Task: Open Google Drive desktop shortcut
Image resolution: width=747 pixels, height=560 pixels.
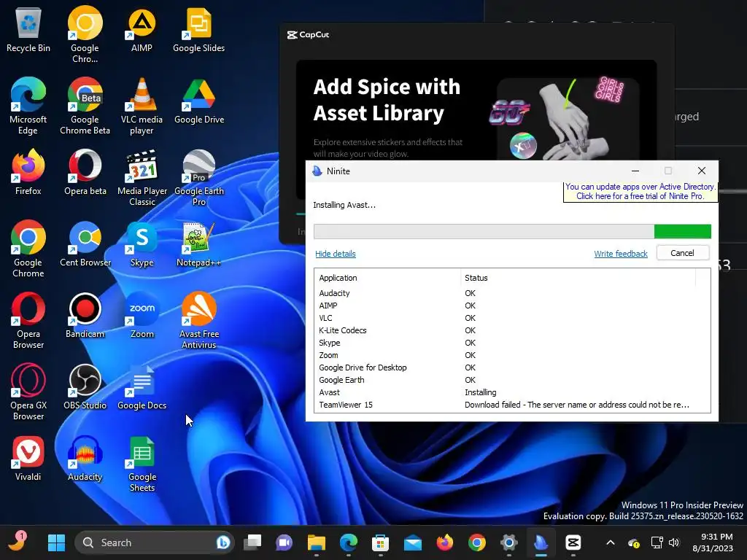Action: (x=198, y=102)
